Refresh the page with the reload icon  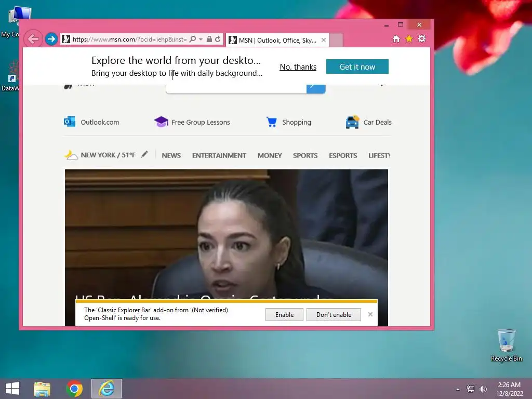pos(218,39)
